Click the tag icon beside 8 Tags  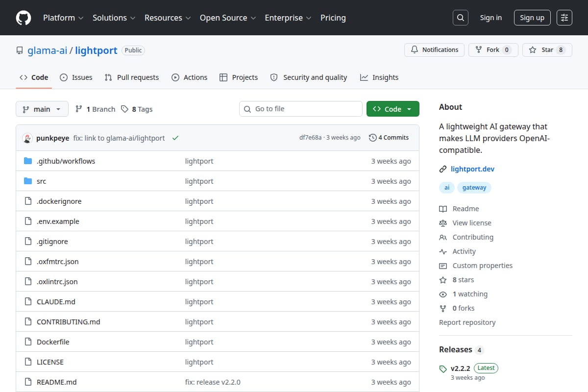(x=124, y=109)
